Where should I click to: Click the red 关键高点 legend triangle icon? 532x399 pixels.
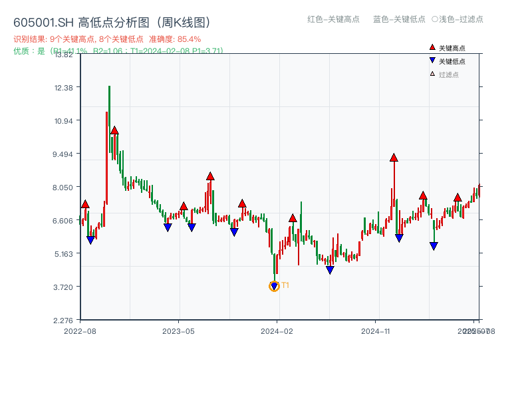pyautogui.click(x=432, y=47)
